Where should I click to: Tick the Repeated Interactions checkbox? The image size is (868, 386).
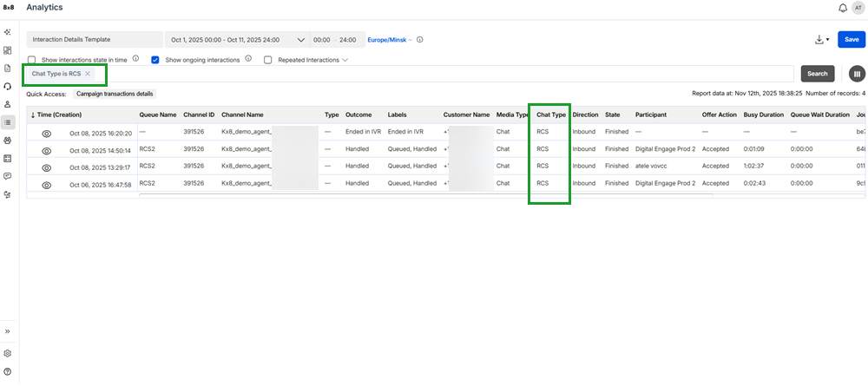pyautogui.click(x=268, y=60)
